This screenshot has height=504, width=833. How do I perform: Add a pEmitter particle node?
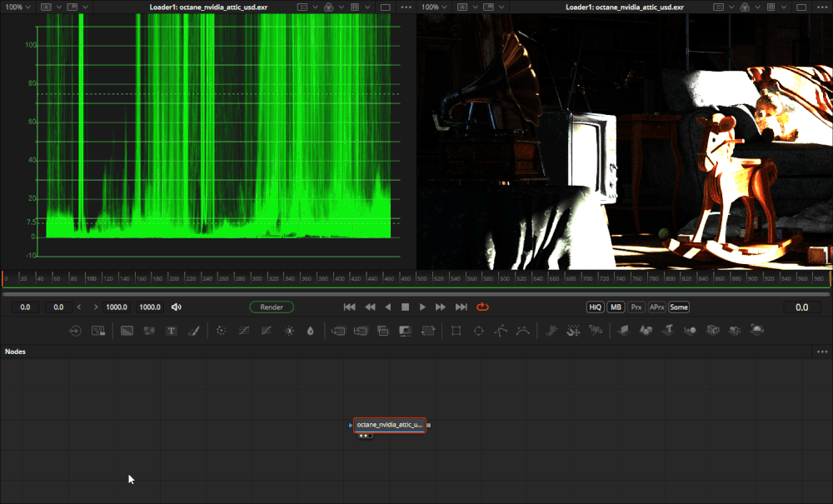click(551, 330)
